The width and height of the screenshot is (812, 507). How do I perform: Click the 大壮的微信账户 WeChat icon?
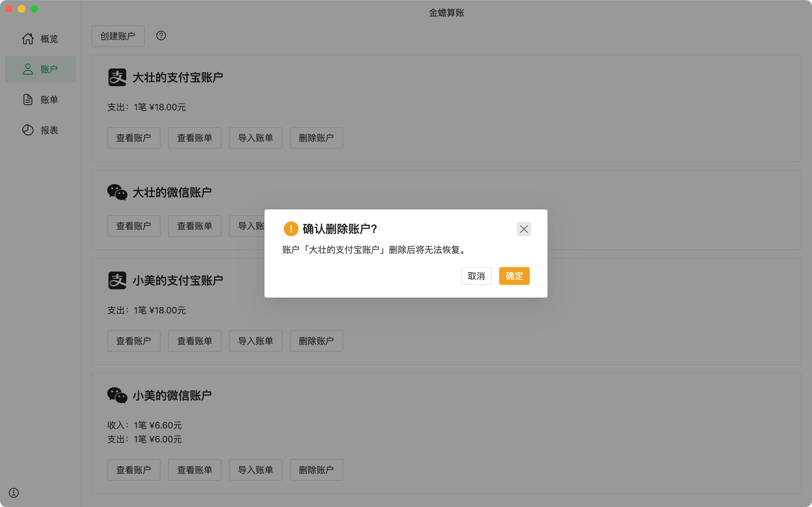tap(117, 192)
